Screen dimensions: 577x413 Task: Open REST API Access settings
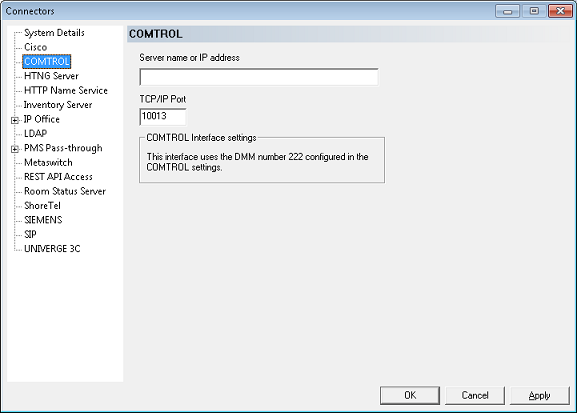pos(58,177)
